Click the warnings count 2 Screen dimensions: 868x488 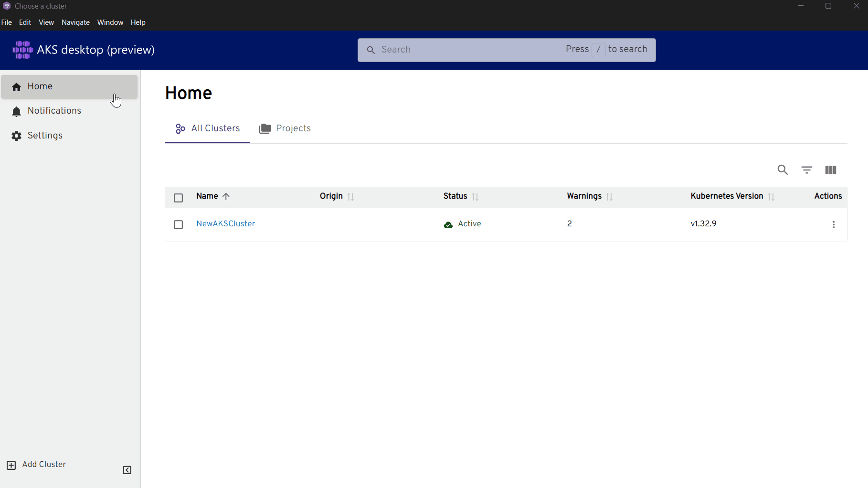[x=570, y=224]
